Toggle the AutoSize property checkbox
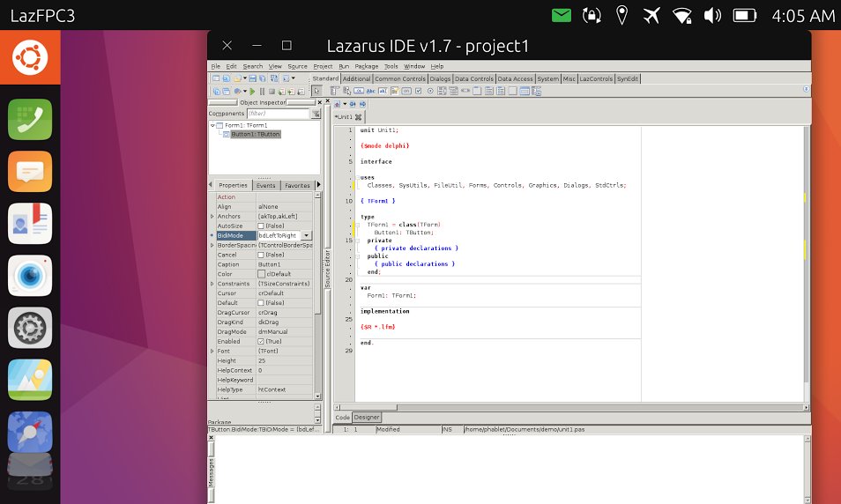 (261, 226)
